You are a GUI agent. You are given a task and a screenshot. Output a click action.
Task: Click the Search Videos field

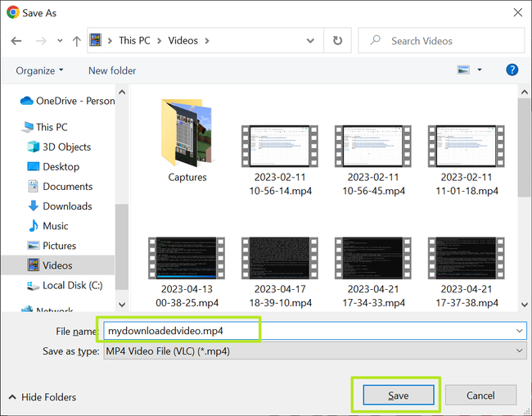point(441,41)
